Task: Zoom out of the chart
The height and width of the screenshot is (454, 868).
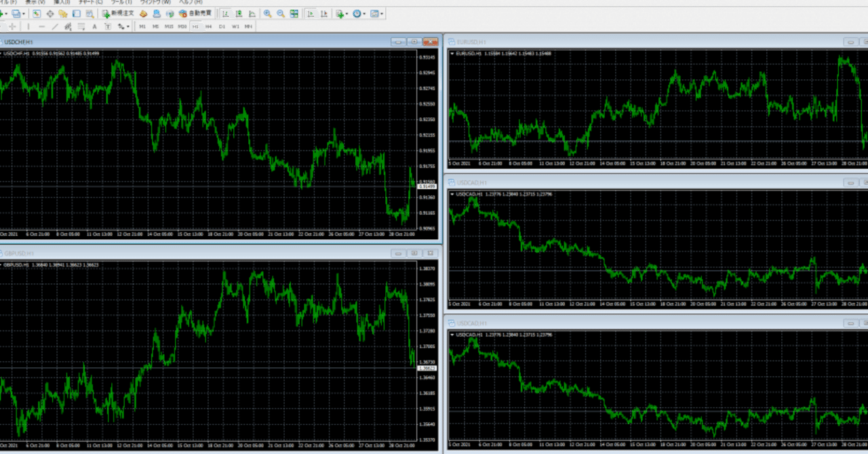Action: [x=280, y=14]
